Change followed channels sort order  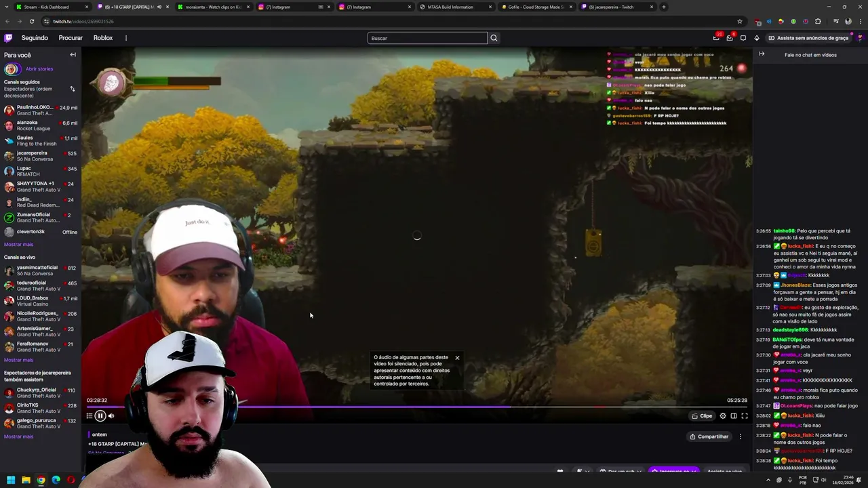(73, 89)
